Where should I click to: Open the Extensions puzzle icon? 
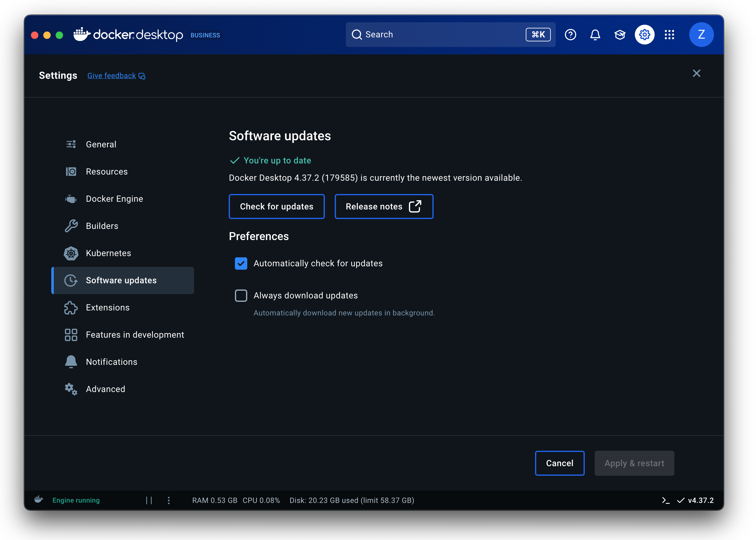click(71, 308)
